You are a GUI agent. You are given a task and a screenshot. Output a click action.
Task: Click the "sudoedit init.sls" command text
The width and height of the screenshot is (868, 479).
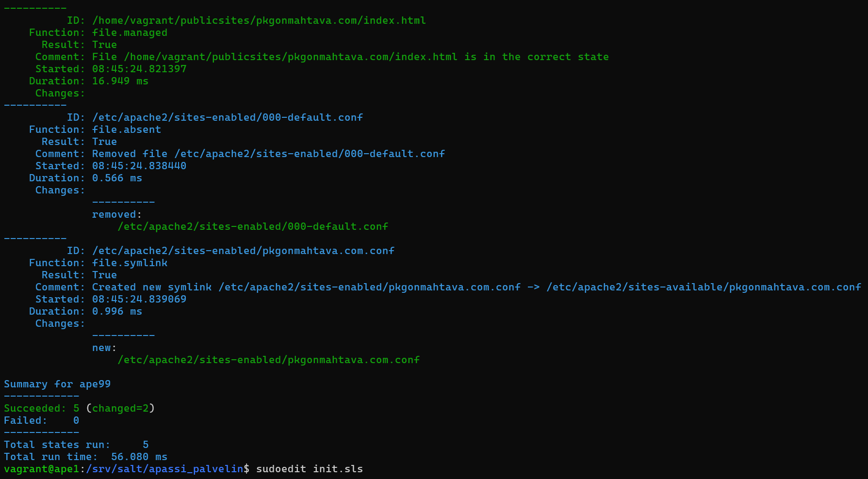309,469
